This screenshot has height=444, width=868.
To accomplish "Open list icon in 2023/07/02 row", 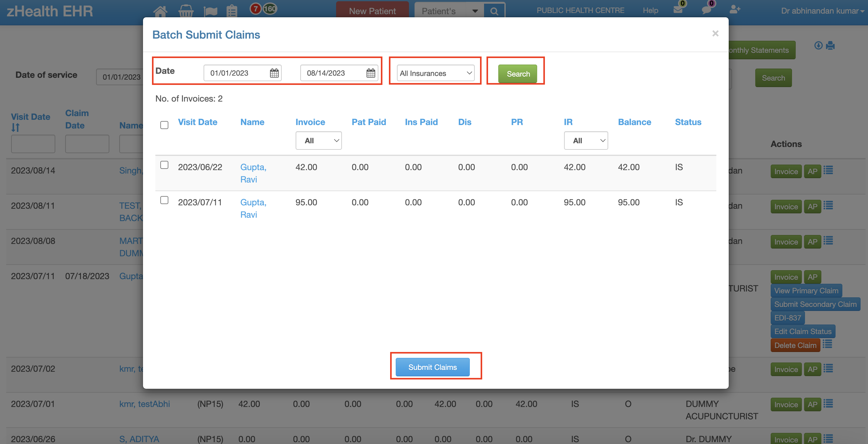I will (828, 369).
